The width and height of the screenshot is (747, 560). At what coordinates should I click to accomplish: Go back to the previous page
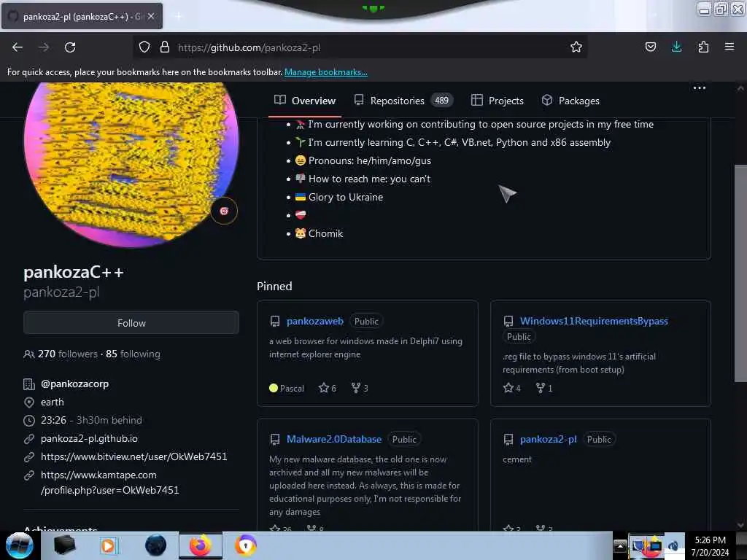(x=18, y=47)
